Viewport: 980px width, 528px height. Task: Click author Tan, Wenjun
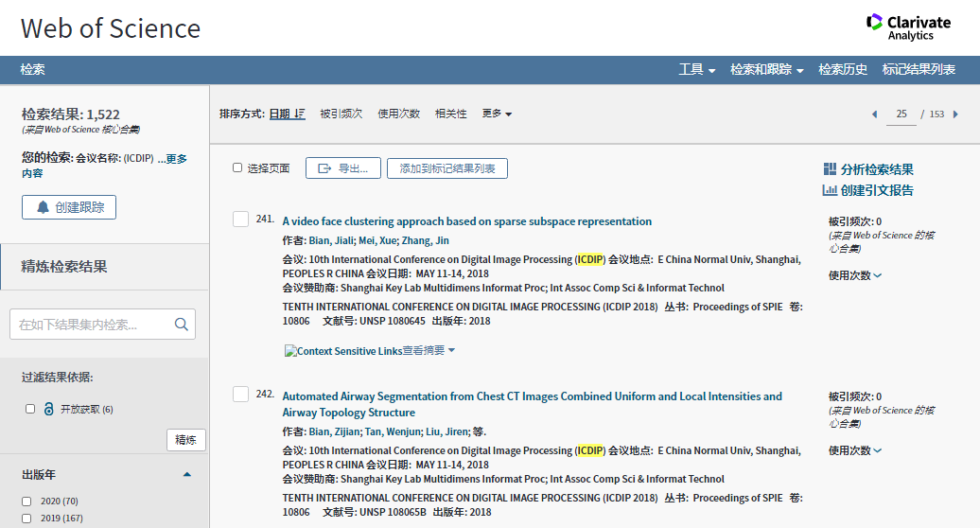coord(393,431)
